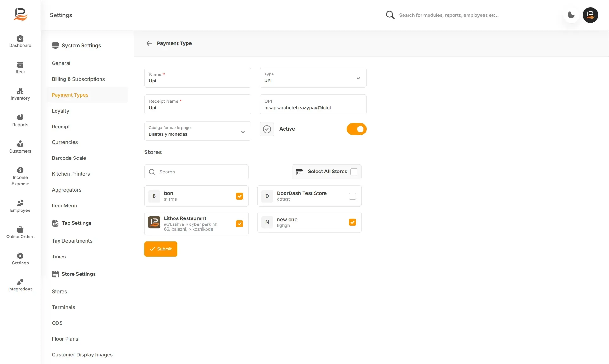609x364 pixels.
Task: Open General settings
Action: (x=61, y=63)
